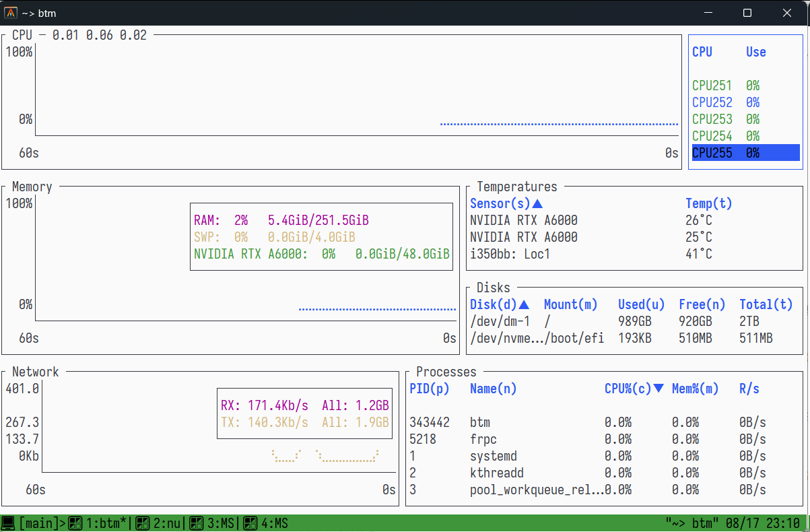Image resolution: width=810 pixels, height=532 pixels.
Task: Click PID 343442 cell
Action: pos(430,422)
